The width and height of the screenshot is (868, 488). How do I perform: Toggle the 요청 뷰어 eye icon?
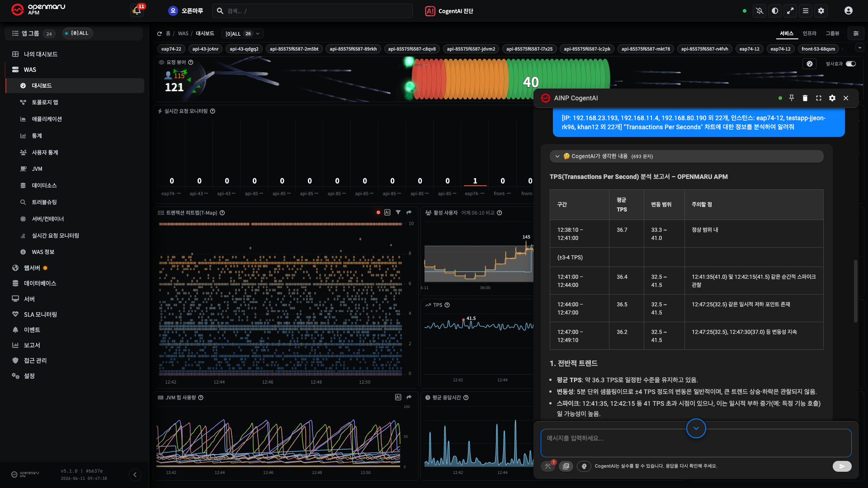[161, 62]
